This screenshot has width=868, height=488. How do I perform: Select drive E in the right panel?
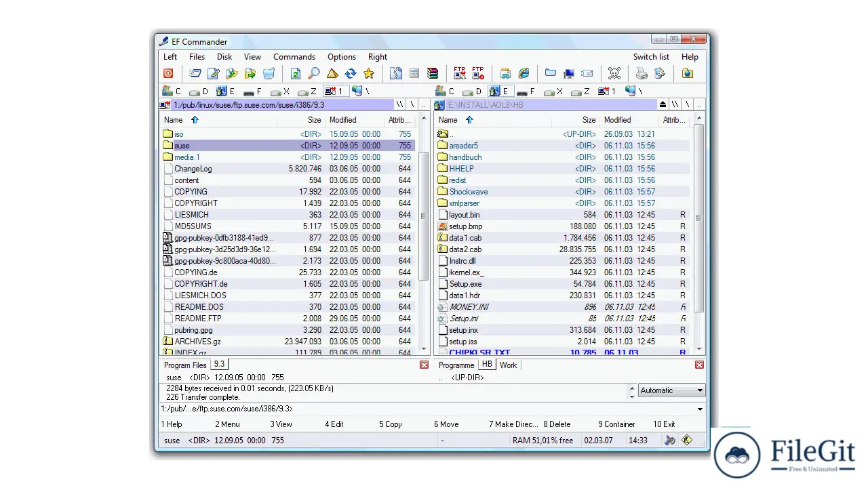pyautogui.click(x=499, y=91)
